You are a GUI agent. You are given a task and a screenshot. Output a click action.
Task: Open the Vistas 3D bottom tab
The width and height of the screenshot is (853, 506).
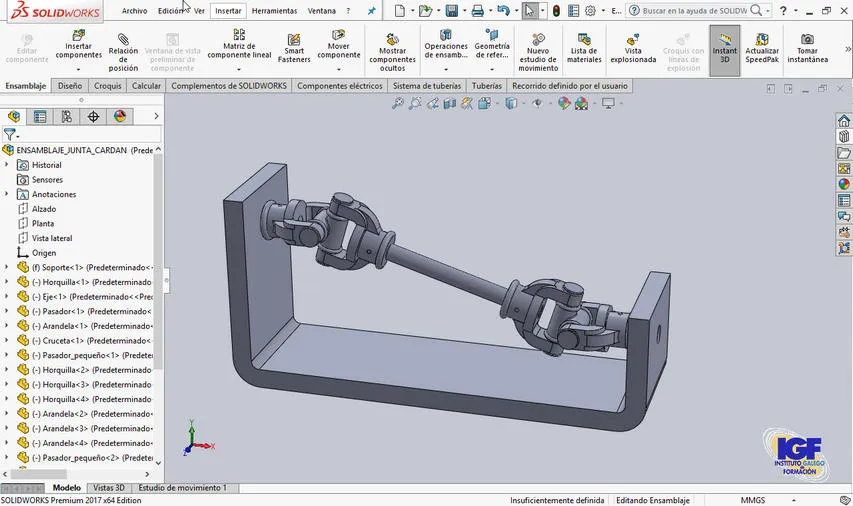[x=109, y=488]
